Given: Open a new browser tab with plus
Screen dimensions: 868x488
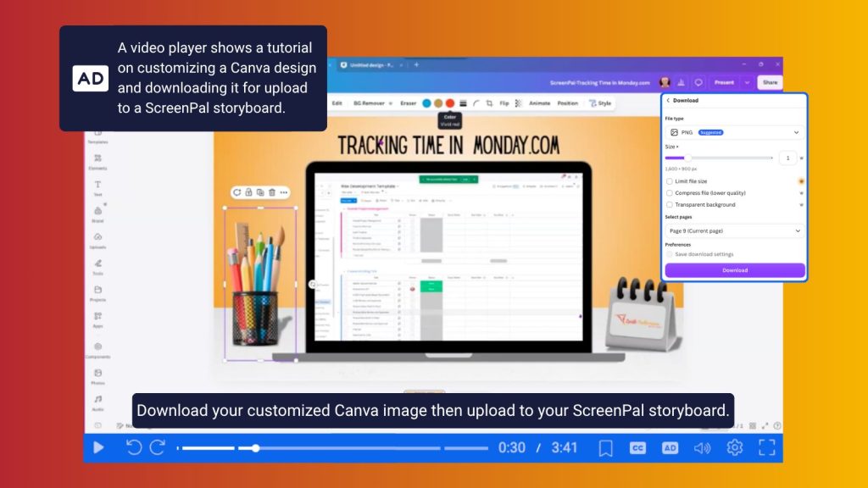Looking at the screenshot, I should (416, 64).
